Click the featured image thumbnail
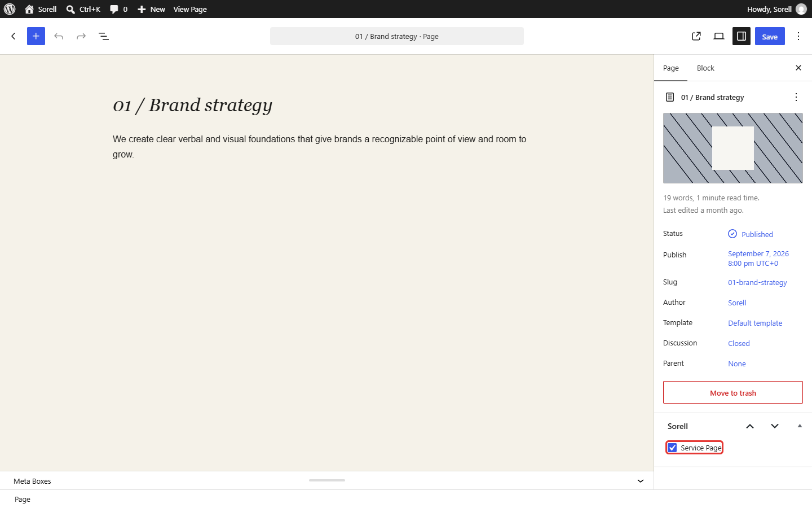Image resolution: width=812 pixels, height=508 pixels. coord(733,148)
